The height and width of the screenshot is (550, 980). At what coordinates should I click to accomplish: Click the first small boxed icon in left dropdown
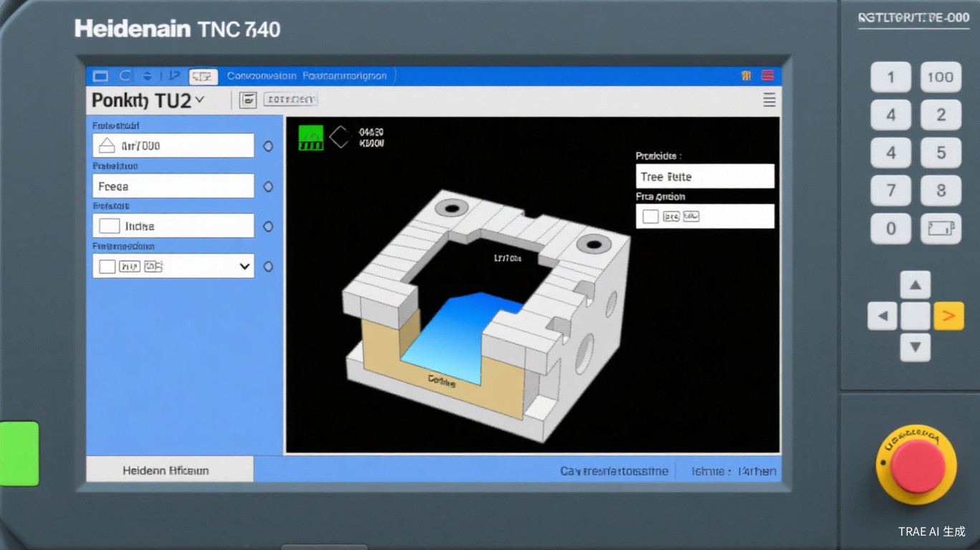point(129,266)
